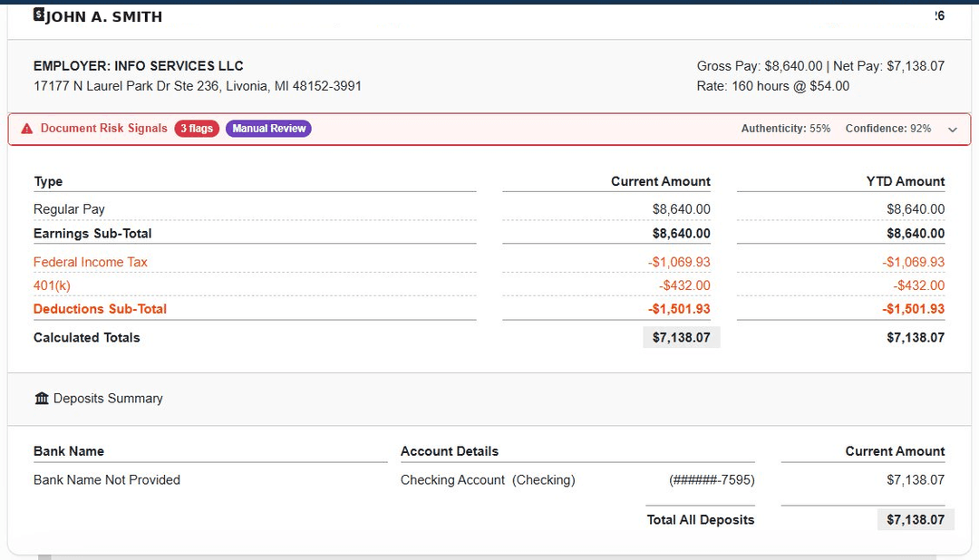Viewport: 979px width, 560px height.
Task: Click the 'Deductions Sub-Total' row label
Action: tap(100, 309)
